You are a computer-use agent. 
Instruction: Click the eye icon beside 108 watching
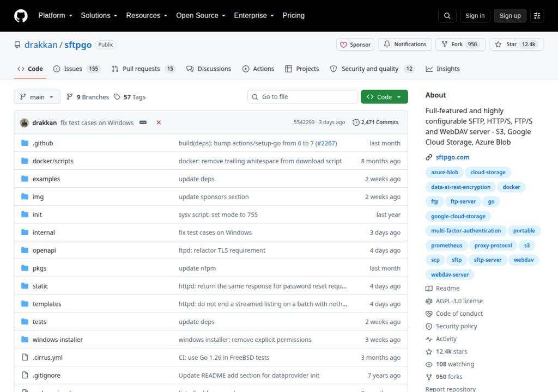429,364
